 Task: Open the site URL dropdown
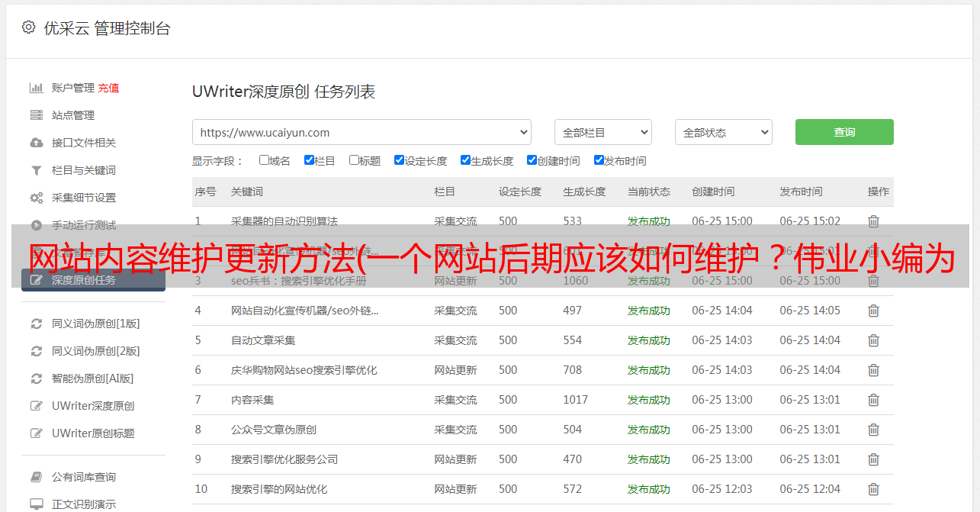(361, 132)
